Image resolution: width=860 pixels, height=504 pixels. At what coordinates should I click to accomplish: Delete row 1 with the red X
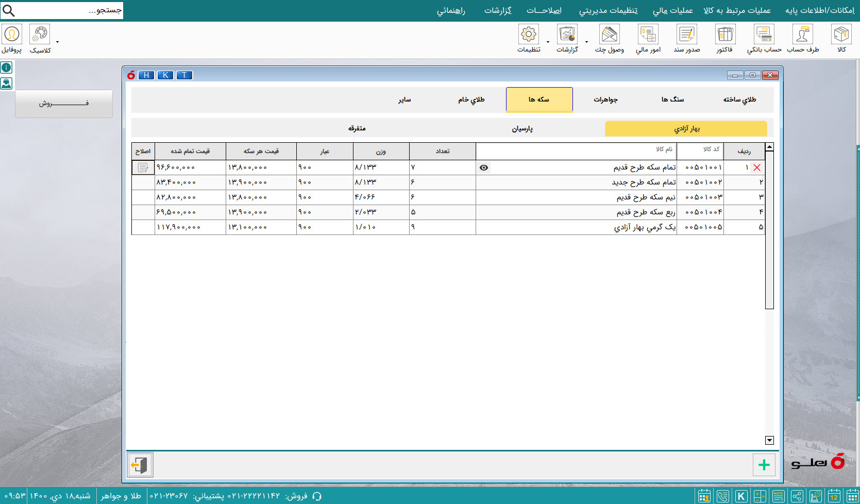pos(757,167)
